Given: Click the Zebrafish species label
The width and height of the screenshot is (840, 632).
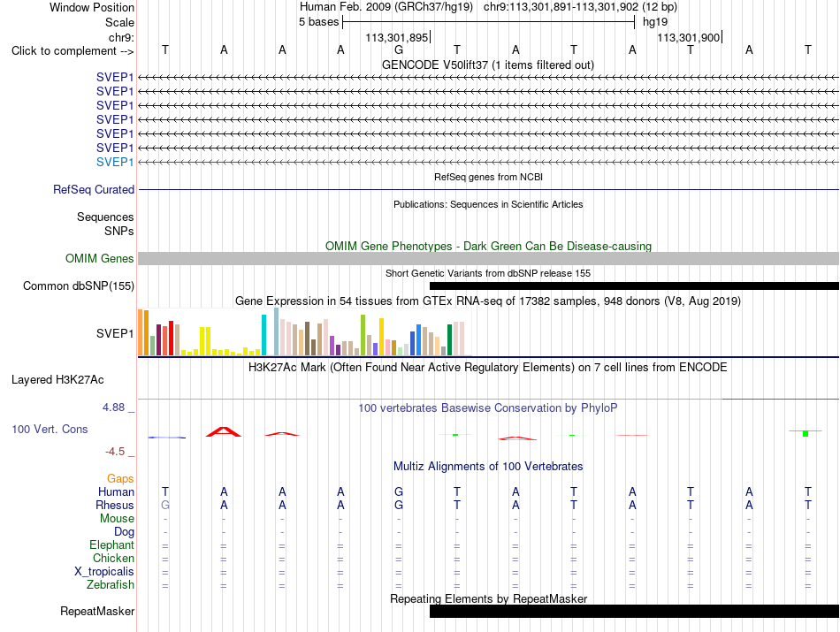Looking at the screenshot, I should (111, 585).
